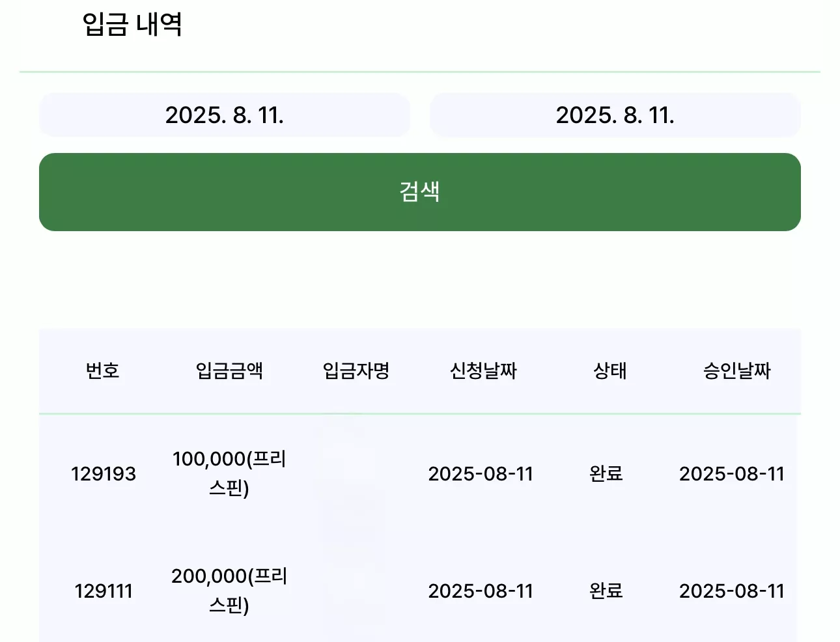Image resolution: width=840 pixels, height=642 pixels.
Task: Click the 완료 status in row 129193
Action: pyautogui.click(x=606, y=473)
